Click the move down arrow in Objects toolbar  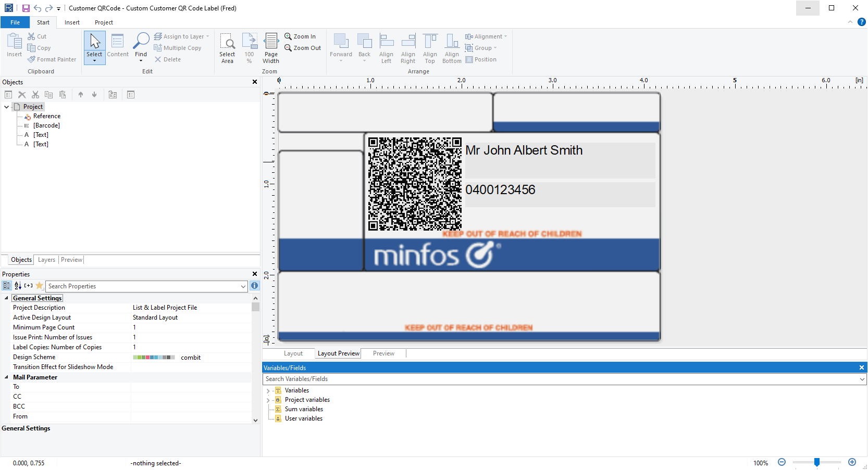pos(94,94)
